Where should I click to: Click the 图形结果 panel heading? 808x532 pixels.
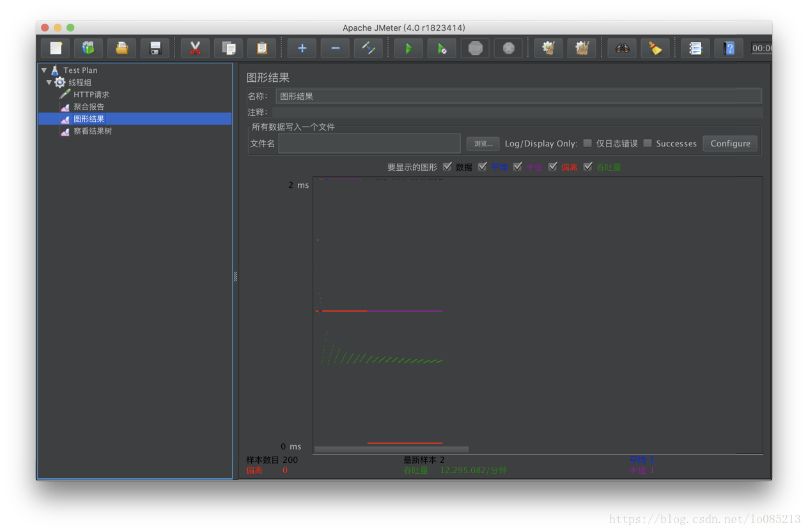click(268, 77)
